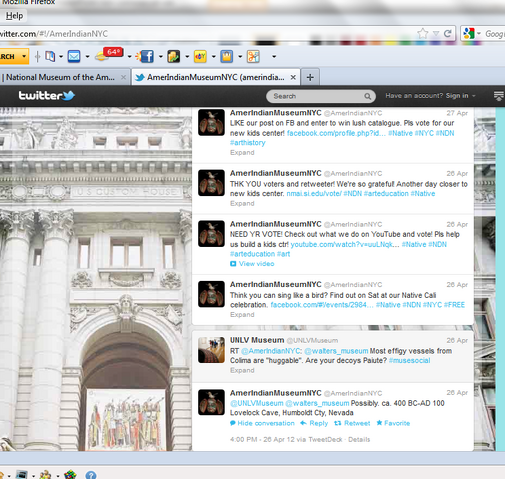505x479 pixels.
Task: Click the colorful cube icon in bottom bar
Action: (70, 474)
